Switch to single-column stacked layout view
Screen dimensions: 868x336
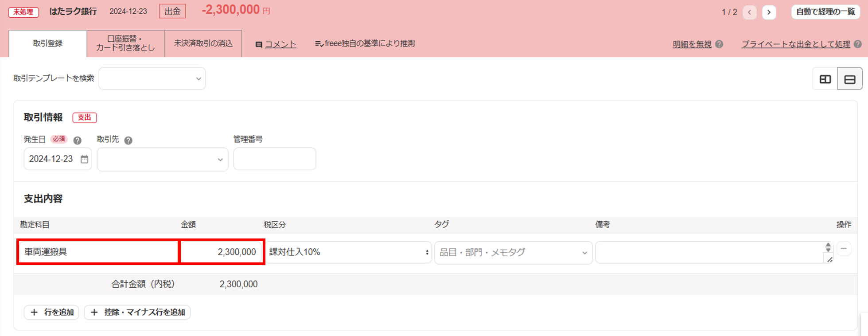pos(849,79)
